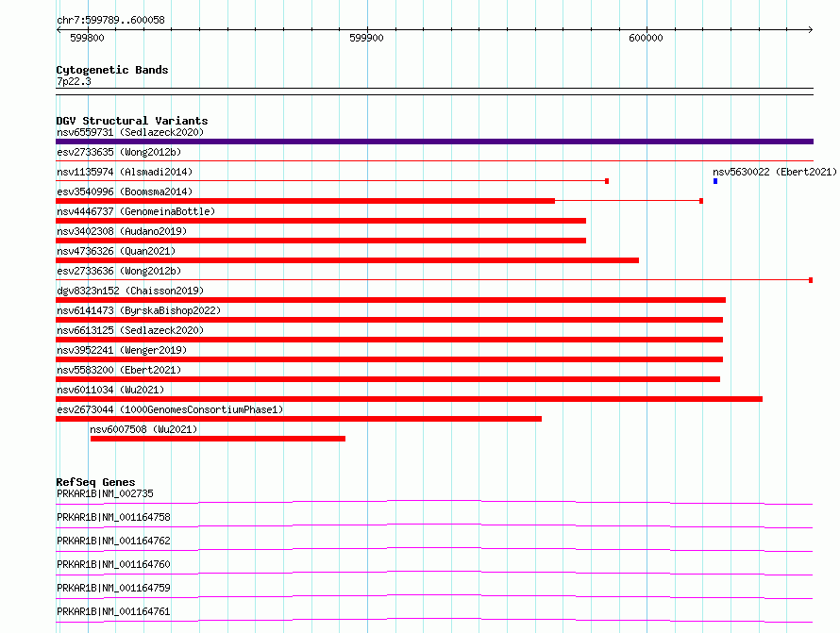840x633 pixels.
Task: Open esv3540996 (Boomsma2014) label
Action: click(125, 192)
